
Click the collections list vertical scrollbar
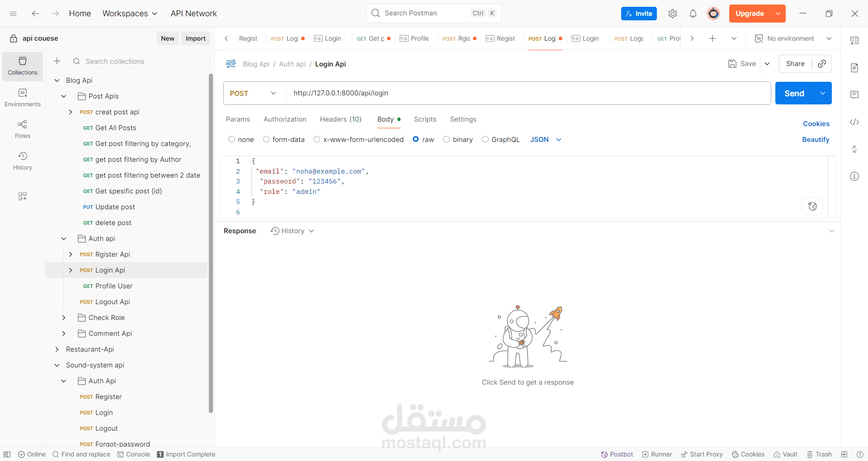point(211,244)
